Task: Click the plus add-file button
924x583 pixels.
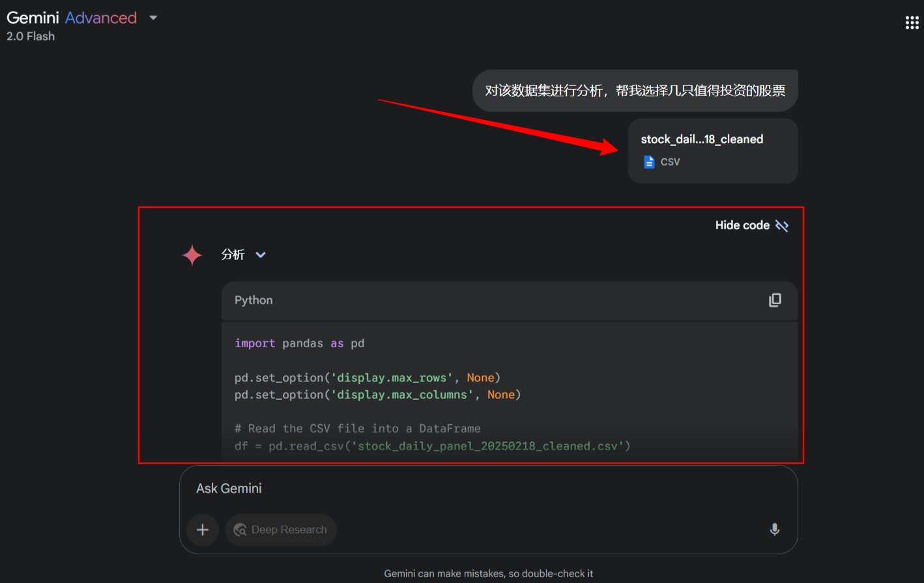Action: pos(203,530)
